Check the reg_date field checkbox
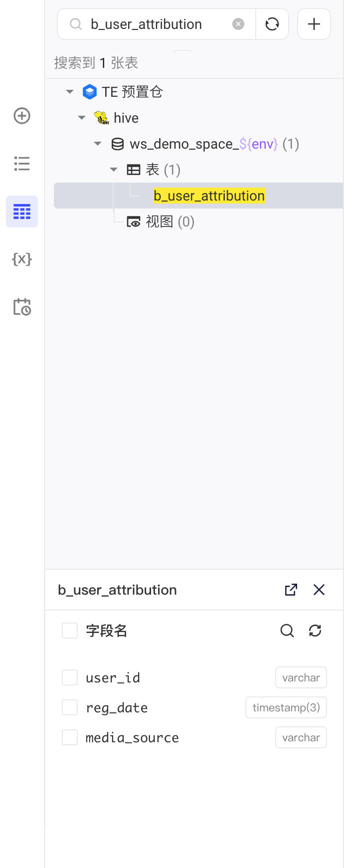Image resolution: width=344 pixels, height=868 pixels. coord(70,707)
